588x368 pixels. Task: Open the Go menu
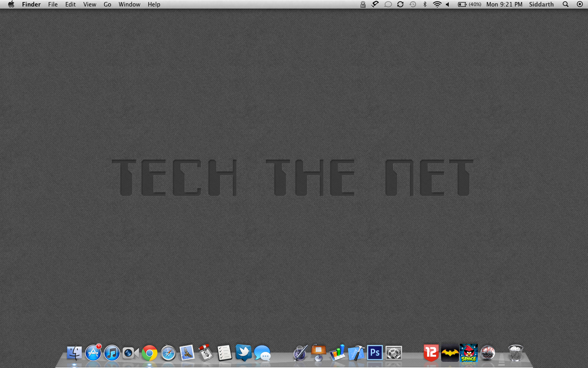pyautogui.click(x=107, y=4)
